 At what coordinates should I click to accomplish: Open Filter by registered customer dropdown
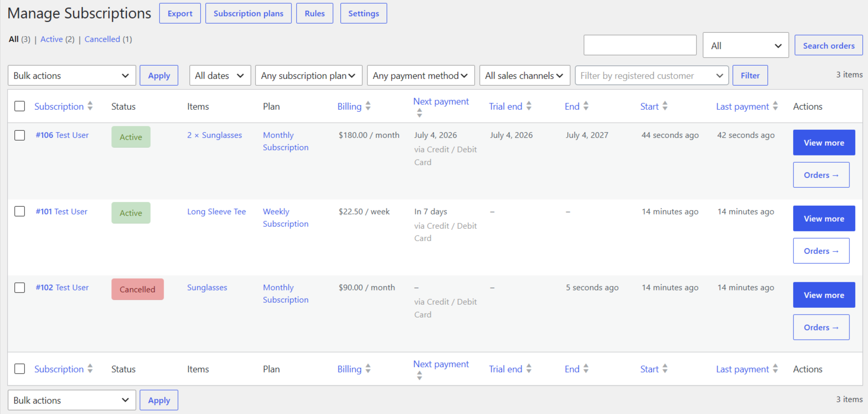pyautogui.click(x=652, y=75)
